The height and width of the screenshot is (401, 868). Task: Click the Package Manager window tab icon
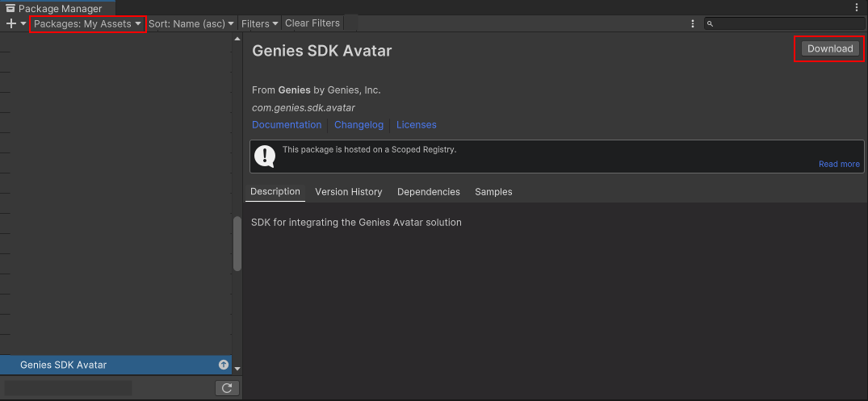(10, 8)
